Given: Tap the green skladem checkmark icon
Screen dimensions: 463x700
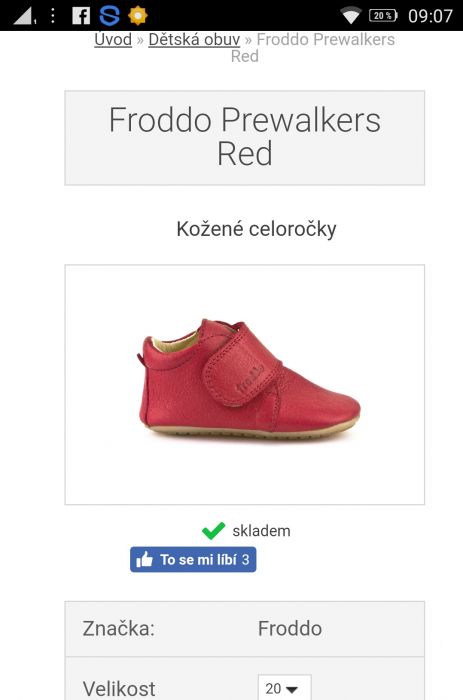Looking at the screenshot, I should tap(213, 531).
